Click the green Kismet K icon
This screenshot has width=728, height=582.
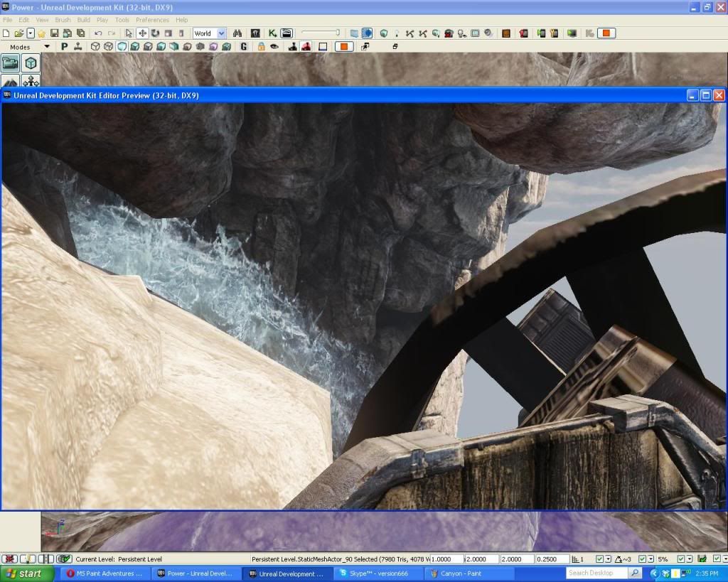pos(272,33)
